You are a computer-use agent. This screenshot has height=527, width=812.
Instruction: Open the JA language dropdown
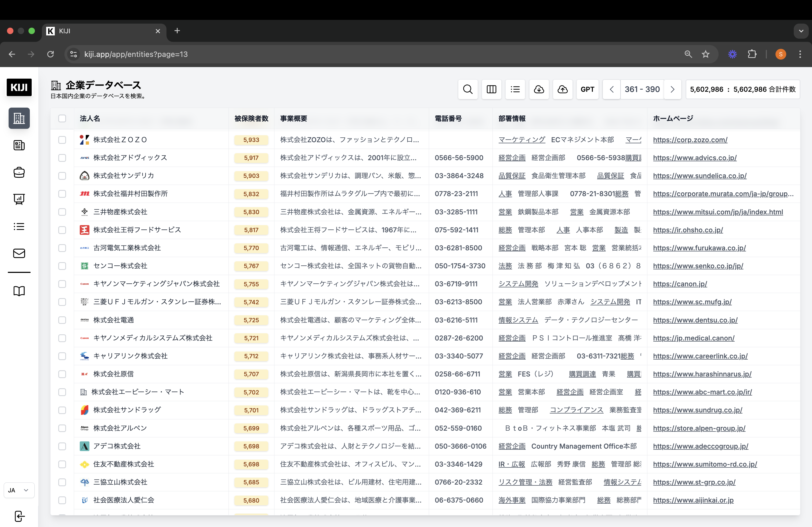point(19,490)
